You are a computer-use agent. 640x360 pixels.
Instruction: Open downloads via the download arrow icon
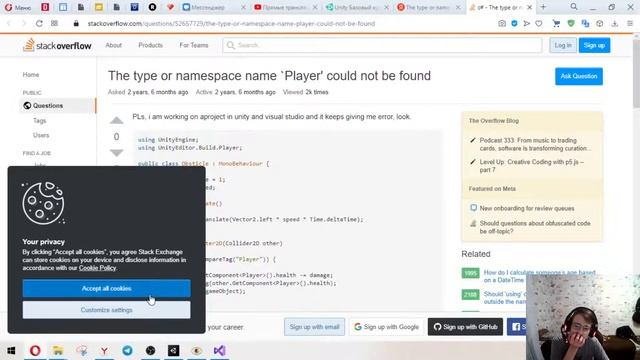click(615, 24)
